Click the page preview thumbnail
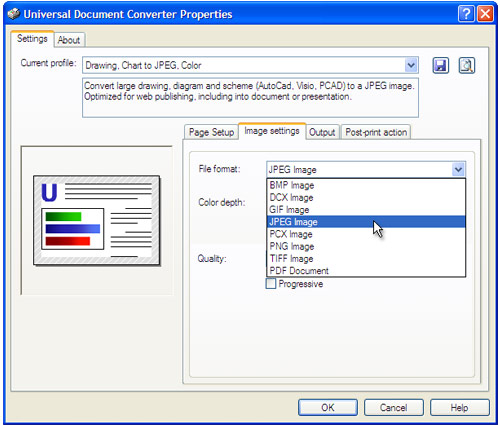This screenshot has height=426, width=500. pos(97,220)
